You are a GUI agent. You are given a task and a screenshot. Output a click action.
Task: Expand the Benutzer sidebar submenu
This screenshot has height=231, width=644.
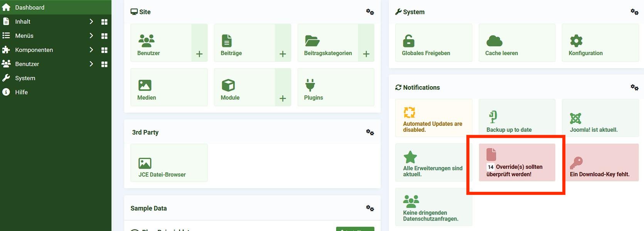coord(91,64)
